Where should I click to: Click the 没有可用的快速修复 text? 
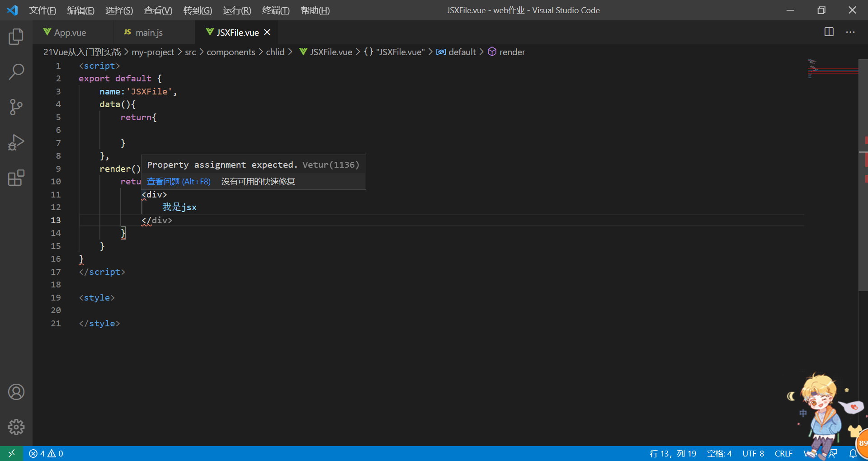(258, 181)
